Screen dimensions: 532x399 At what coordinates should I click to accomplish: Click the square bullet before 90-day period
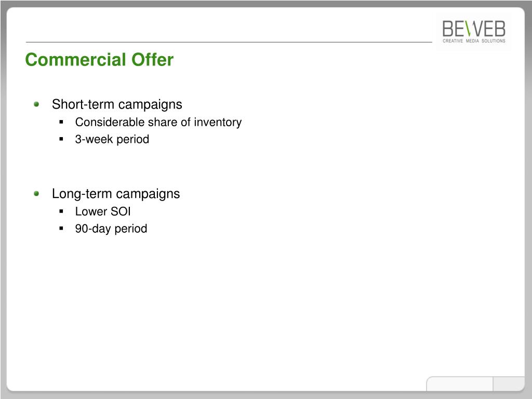pos(61,229)
